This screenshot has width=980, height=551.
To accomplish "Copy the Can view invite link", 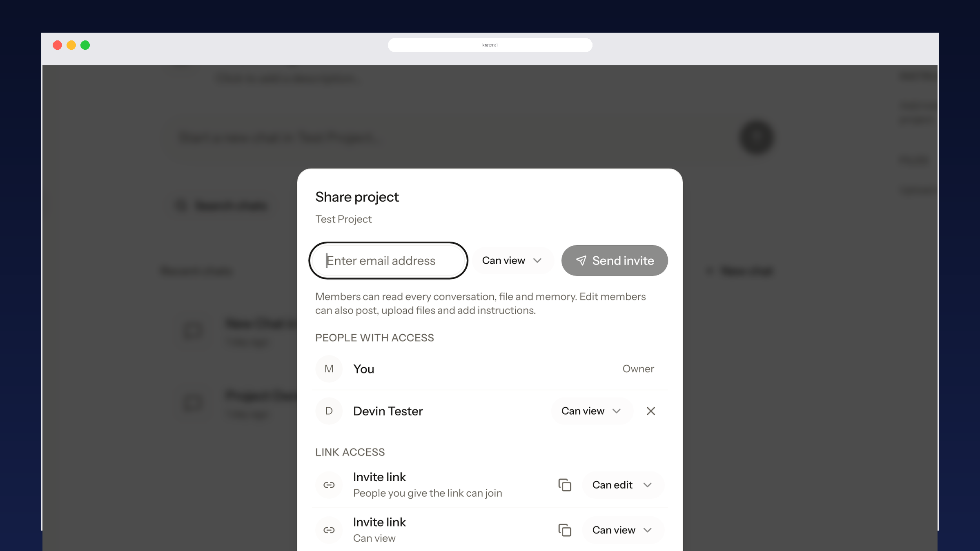I will click(x=565, y=530).
